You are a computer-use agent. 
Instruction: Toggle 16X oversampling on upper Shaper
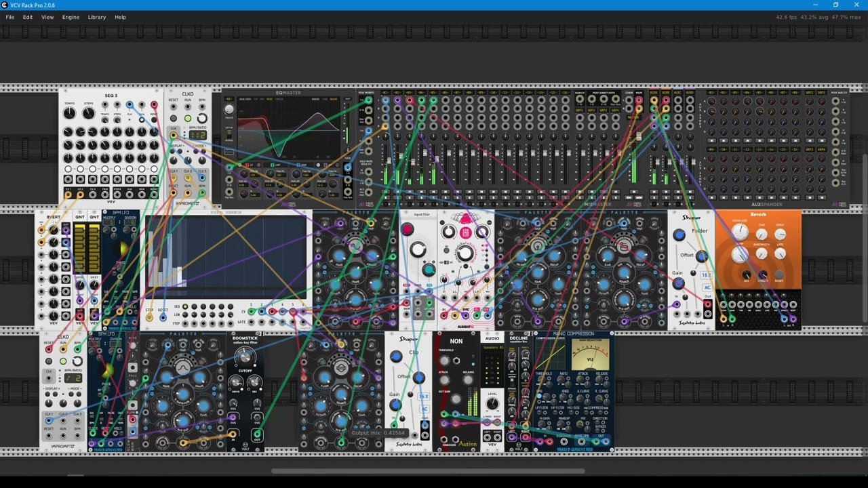point(706,275)
